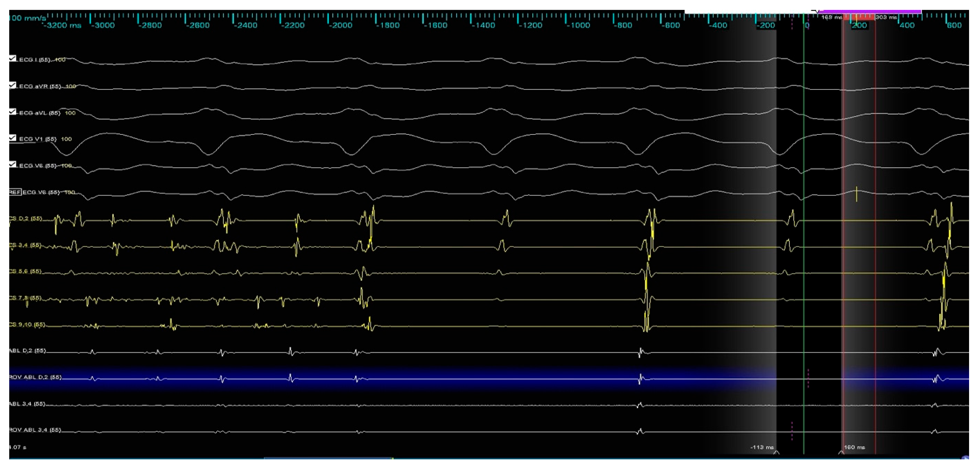
Task: Click the 100 mm/s sweep speed label
Action: tap(27, 18)
